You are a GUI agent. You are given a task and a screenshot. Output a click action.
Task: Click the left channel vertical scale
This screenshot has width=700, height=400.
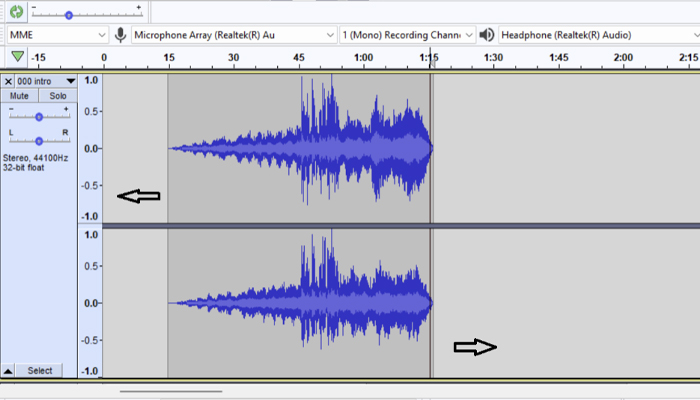coord(91,148)
